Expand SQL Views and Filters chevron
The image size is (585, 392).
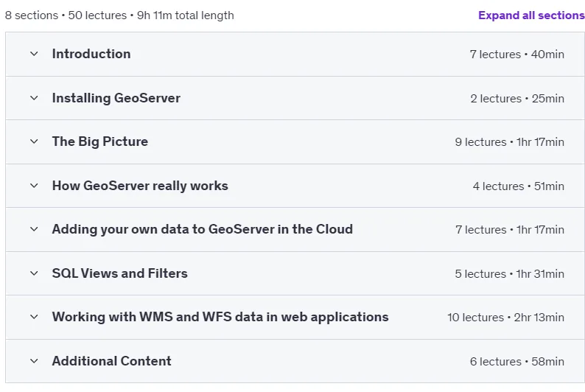point(34,273)
